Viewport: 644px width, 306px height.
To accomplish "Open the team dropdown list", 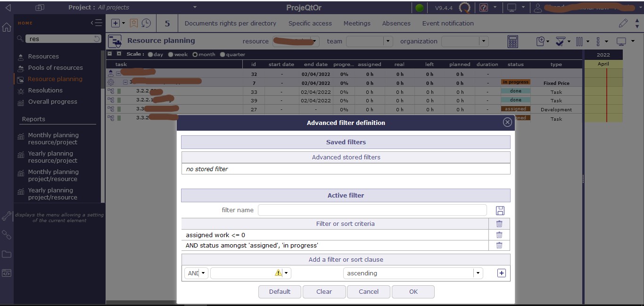I will [388, 41].
